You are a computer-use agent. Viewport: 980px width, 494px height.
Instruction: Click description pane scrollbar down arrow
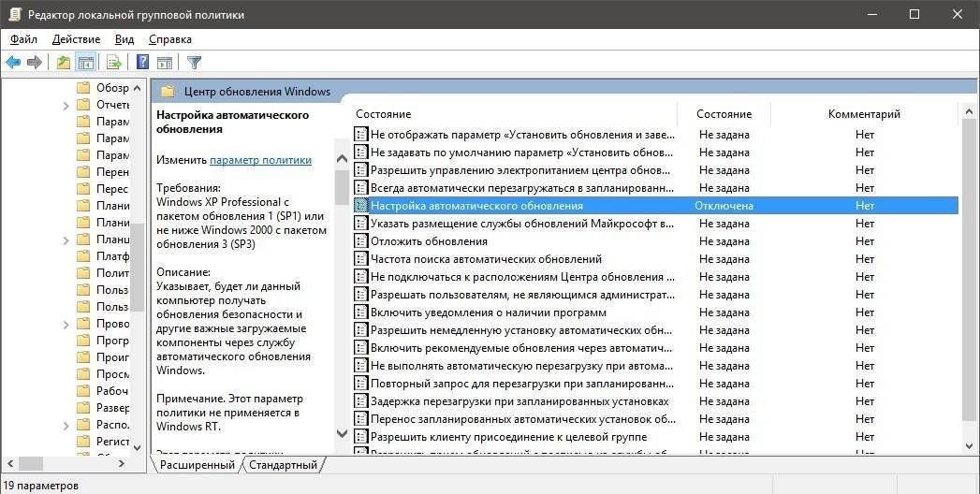tap(342, 434)
